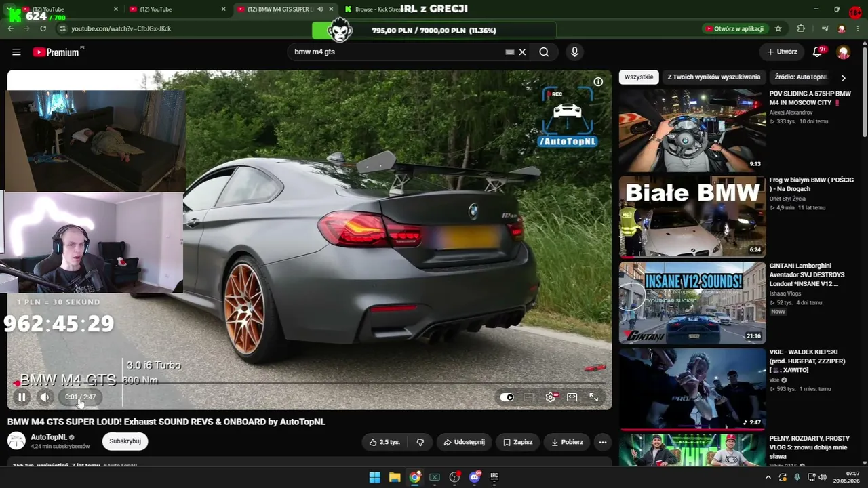
Task: Open File Explorer from taskbar
Action: tap(395, 477)
